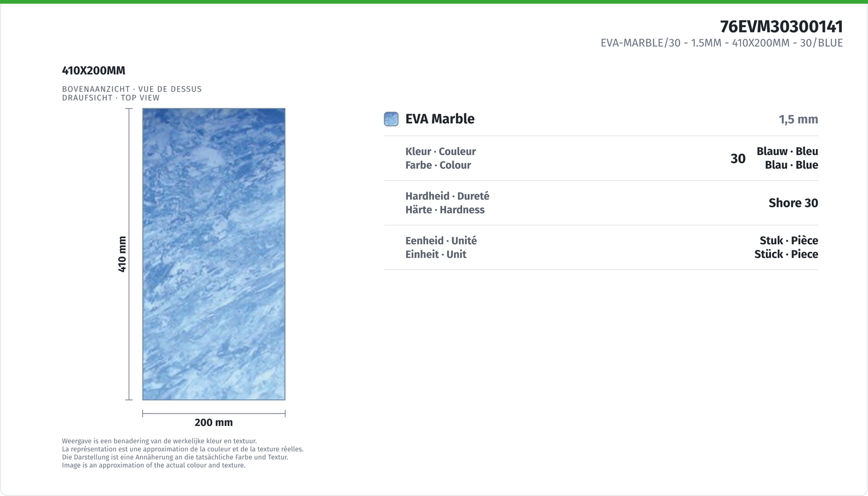This screenshot has width=868, height=496.
Task: Click the BOVENAANZICHT · VUE DE DESSUS caption
Action: pos(132,89)
